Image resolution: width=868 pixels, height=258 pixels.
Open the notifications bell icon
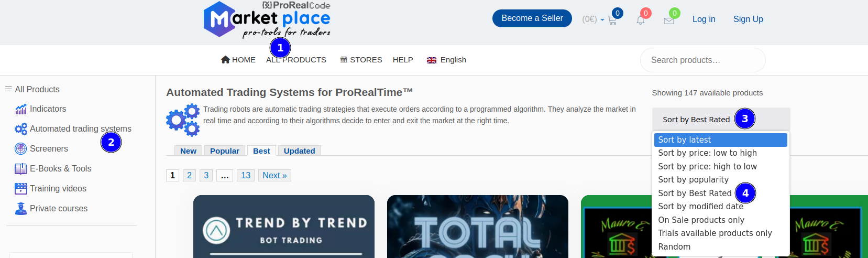coord(640,20)
